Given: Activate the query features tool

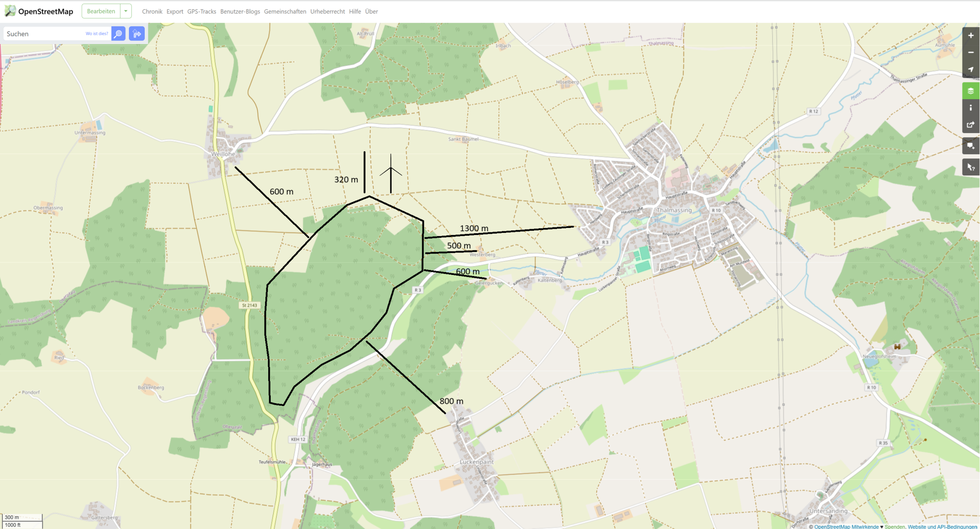Looking at the screenshot, I should (971, 167).
